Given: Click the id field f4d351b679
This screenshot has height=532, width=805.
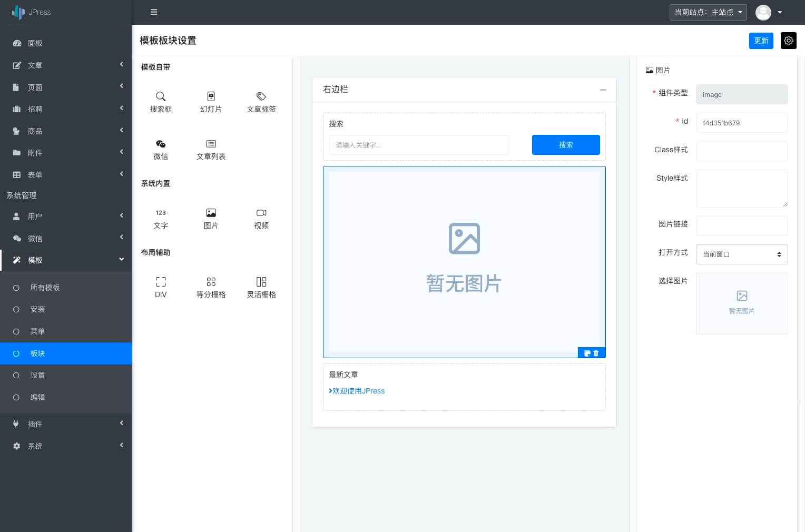Looking at the screenshot, I should 742,123.
